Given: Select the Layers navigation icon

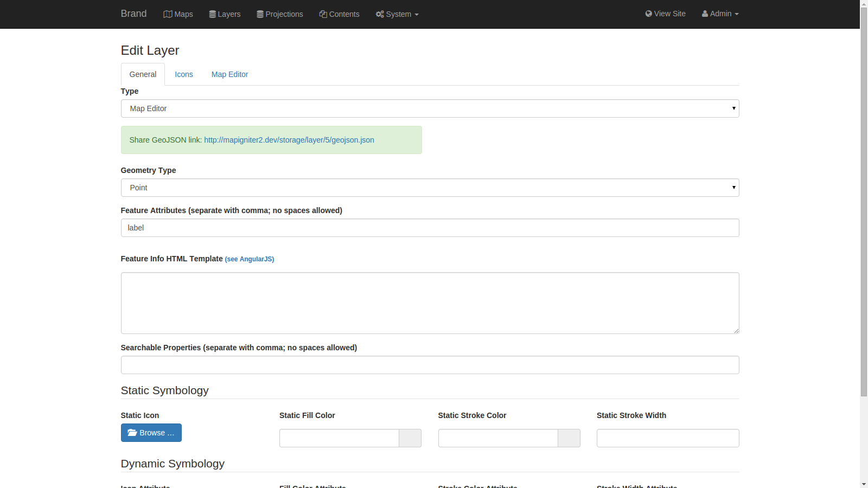Looking at the screenshot, I should click(212, 14).
